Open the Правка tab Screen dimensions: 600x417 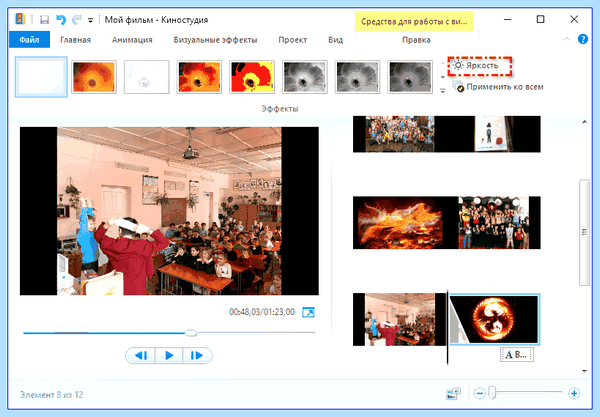(x=416, y=40)
